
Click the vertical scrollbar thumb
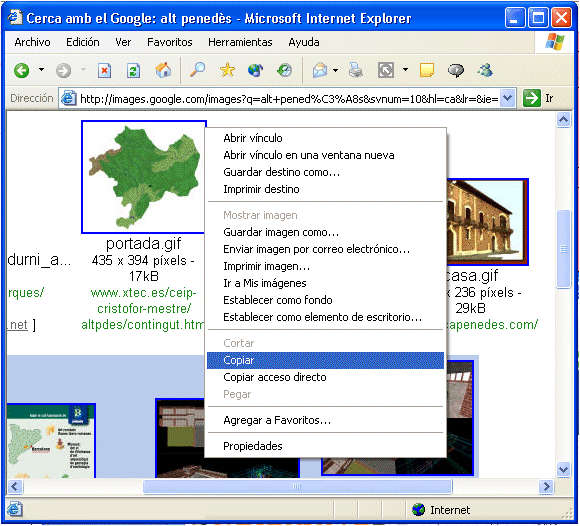(x=563, y=249)
